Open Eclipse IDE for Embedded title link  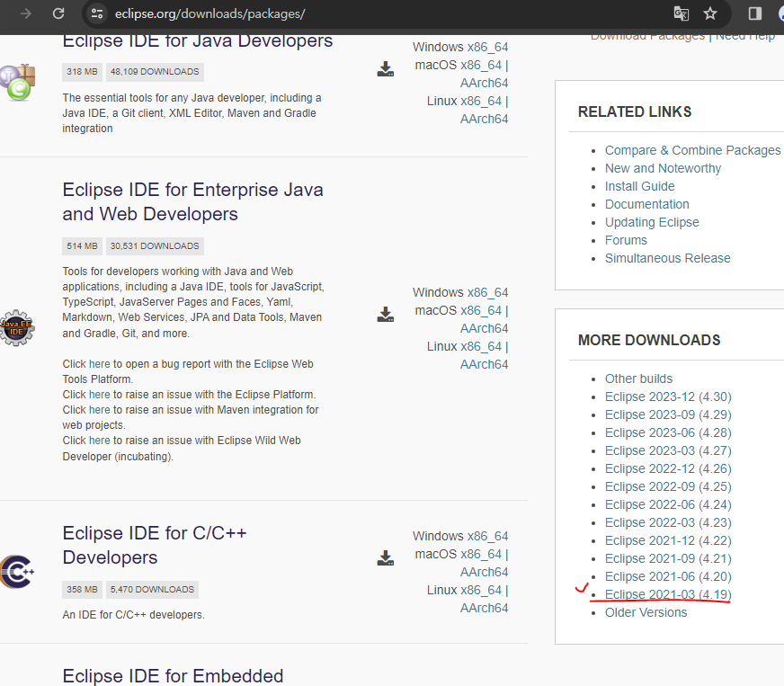[173, 676]
